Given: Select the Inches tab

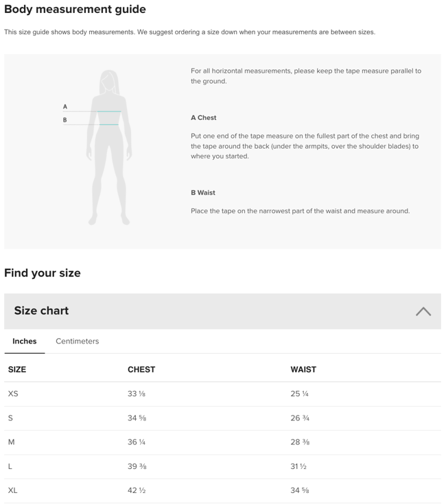Looking at the screenshot, I should click(25, 341).
